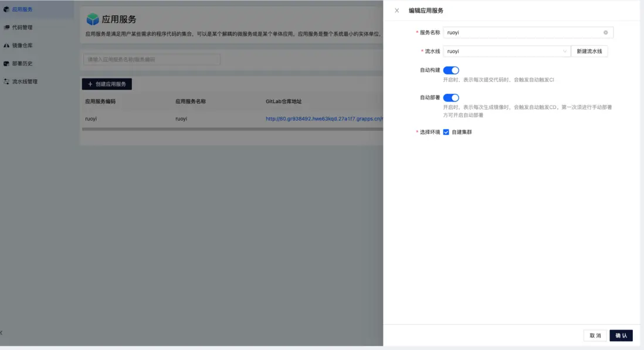Toggle the 自动构建 switch
This screenshot has width=644, height=350.
tap(451, 70)
